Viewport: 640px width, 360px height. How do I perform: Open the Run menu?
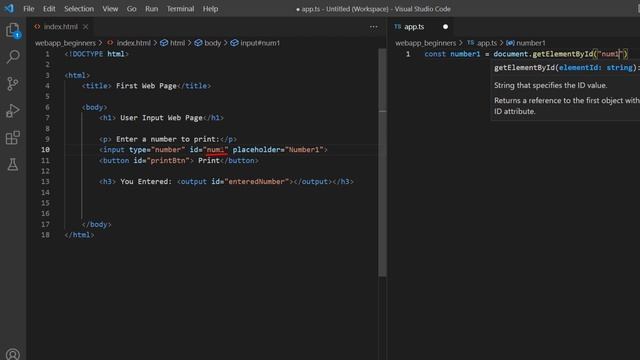(151, 9)
